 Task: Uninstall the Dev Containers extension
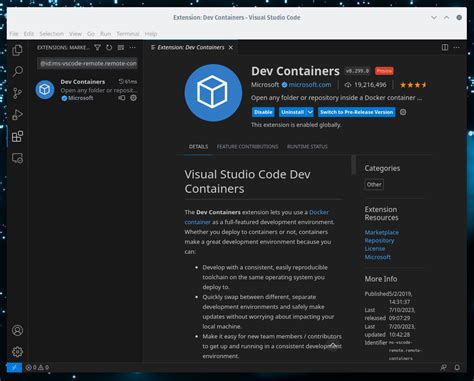[x=293, y=112]
